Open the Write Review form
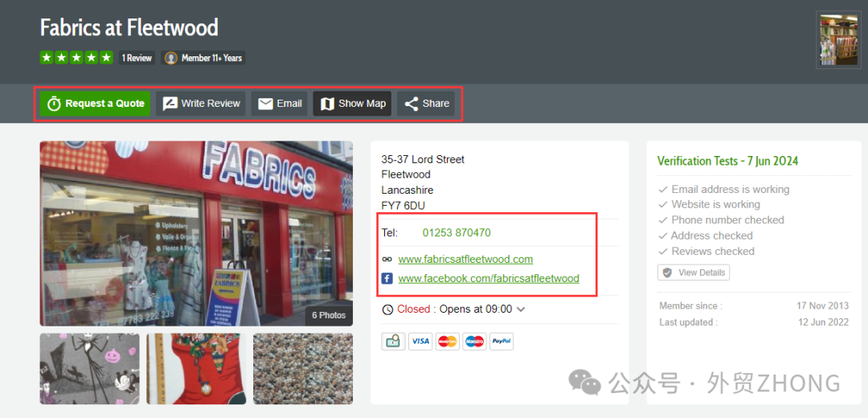 coord(201,104)
